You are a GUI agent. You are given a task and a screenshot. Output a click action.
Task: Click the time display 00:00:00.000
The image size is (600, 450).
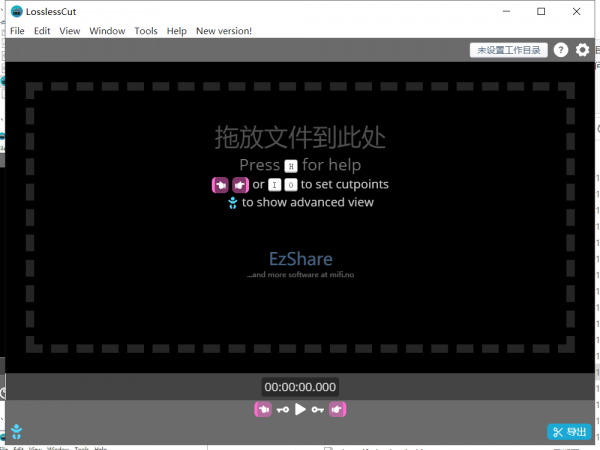[300, 387]
